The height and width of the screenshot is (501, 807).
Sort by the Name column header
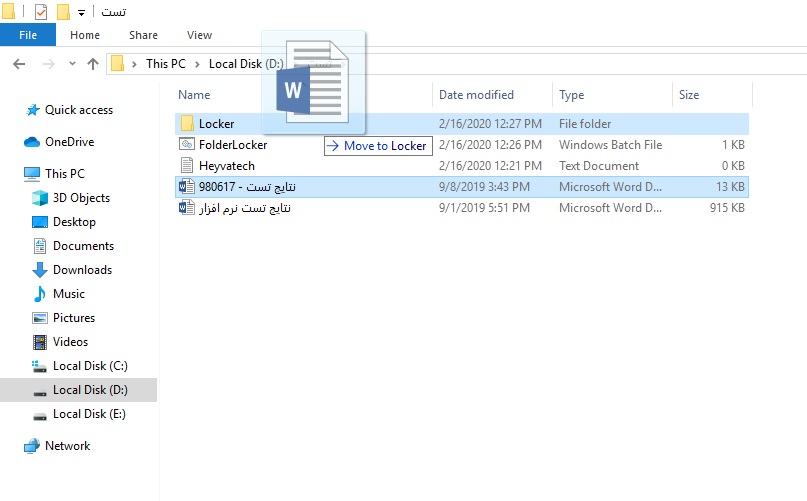(194, 95)
